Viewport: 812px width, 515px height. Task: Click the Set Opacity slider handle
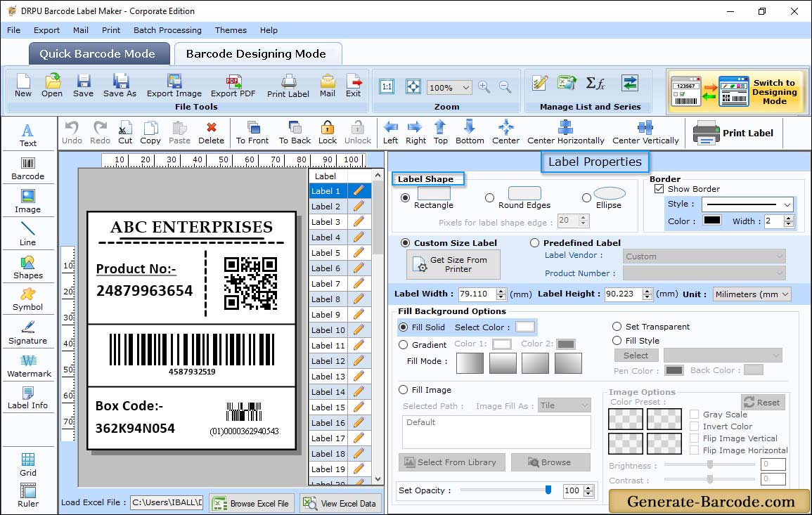tap(548, 490)
